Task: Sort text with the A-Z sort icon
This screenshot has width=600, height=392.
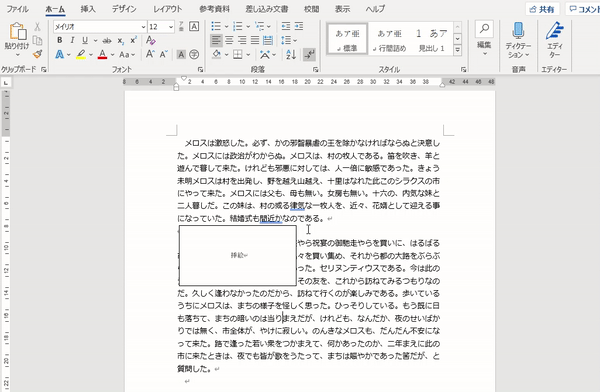Action: (x=291, y=54)
